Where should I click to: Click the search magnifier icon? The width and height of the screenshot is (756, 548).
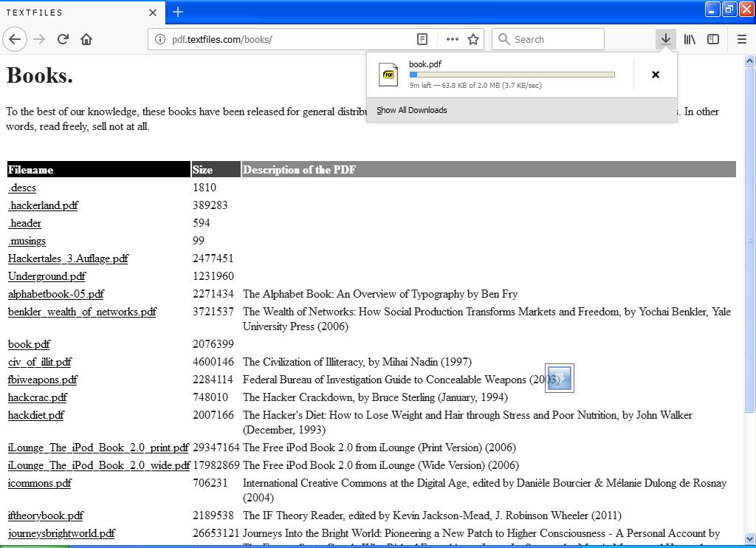pos(504,39)
